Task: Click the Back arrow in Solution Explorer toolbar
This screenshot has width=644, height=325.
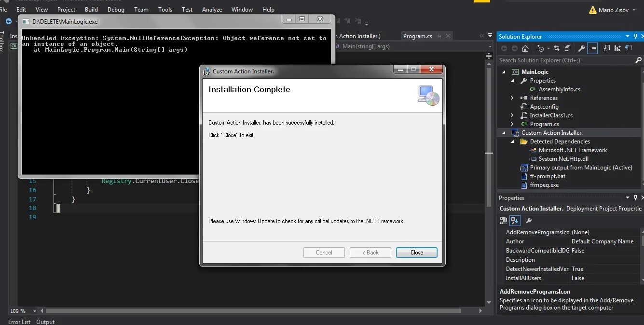Action: click(504, 48)
